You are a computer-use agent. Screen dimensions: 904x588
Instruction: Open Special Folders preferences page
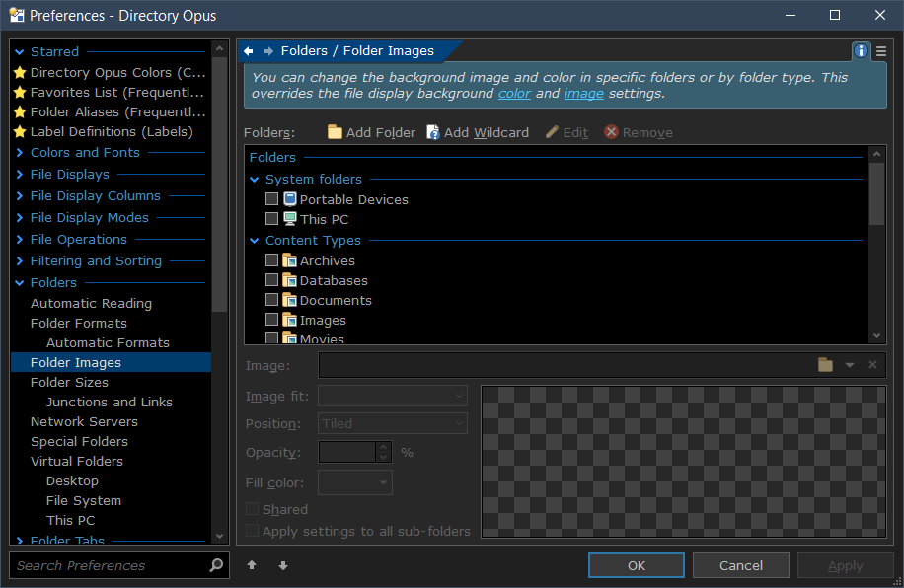tap(79, 441)
